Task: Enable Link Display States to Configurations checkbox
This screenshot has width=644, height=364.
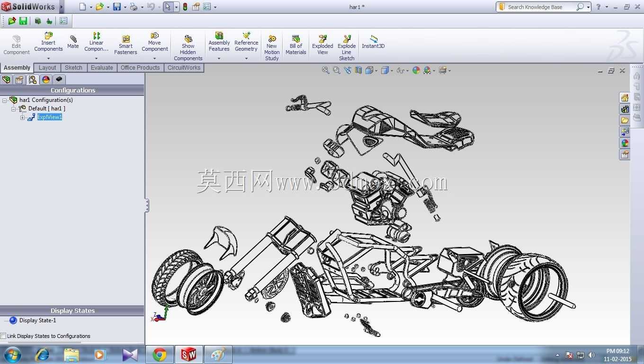Action: (x=3, y=336)
